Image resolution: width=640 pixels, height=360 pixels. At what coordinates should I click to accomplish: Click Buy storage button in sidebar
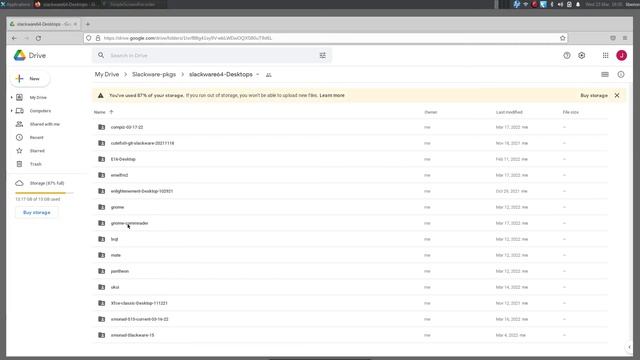(37, 213)
